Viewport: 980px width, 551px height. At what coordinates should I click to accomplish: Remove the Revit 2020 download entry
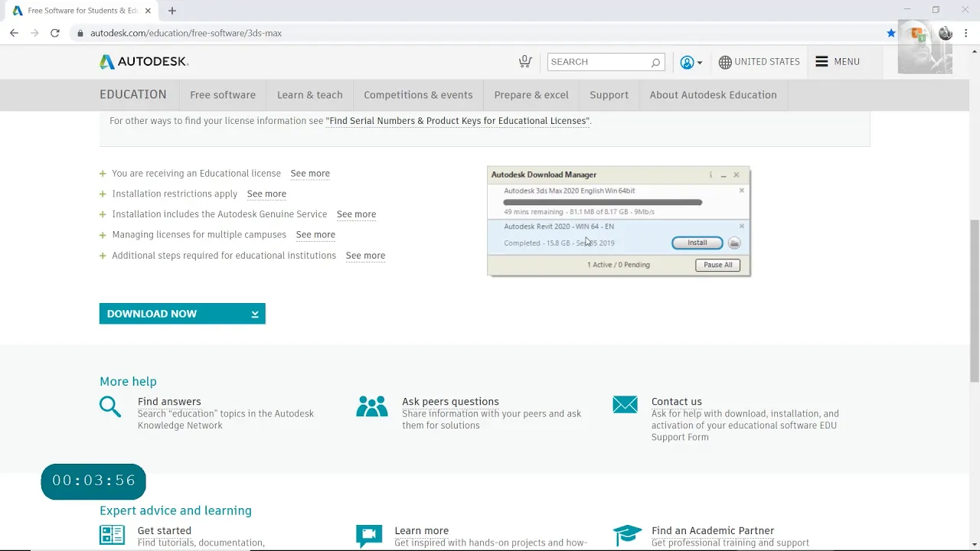pyautogui.click(x=741, y=227)
